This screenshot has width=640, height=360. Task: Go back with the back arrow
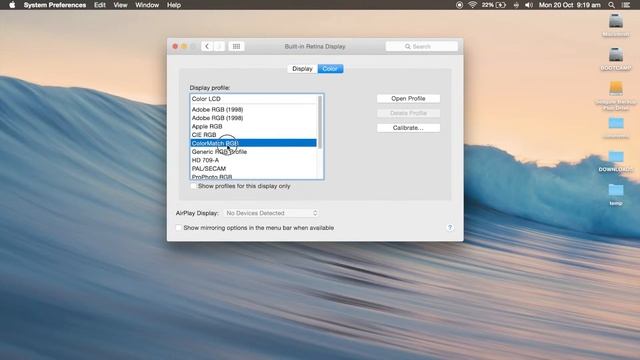click(x=207, y=46)
